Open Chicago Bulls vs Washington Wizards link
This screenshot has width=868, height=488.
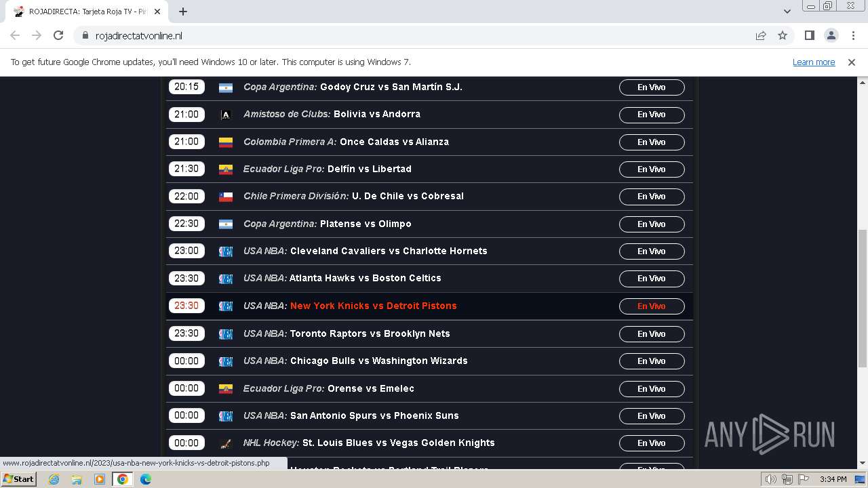point(379,361)
